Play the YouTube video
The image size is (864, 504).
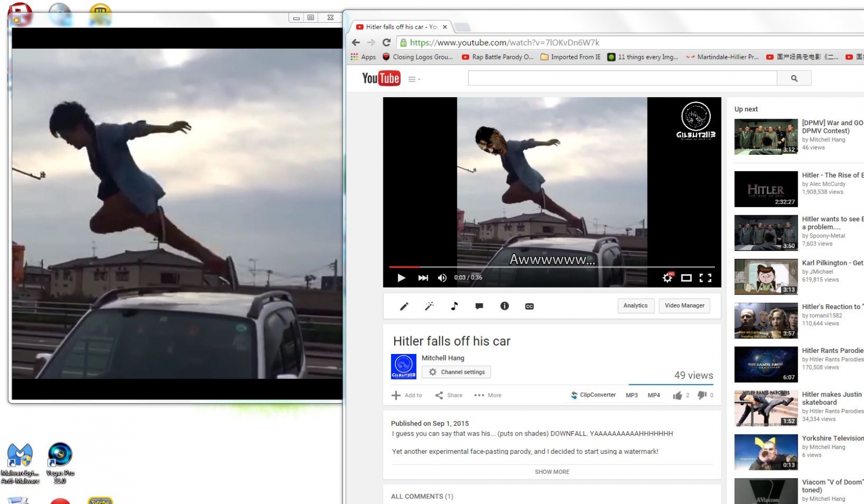[x=401, y=278]
